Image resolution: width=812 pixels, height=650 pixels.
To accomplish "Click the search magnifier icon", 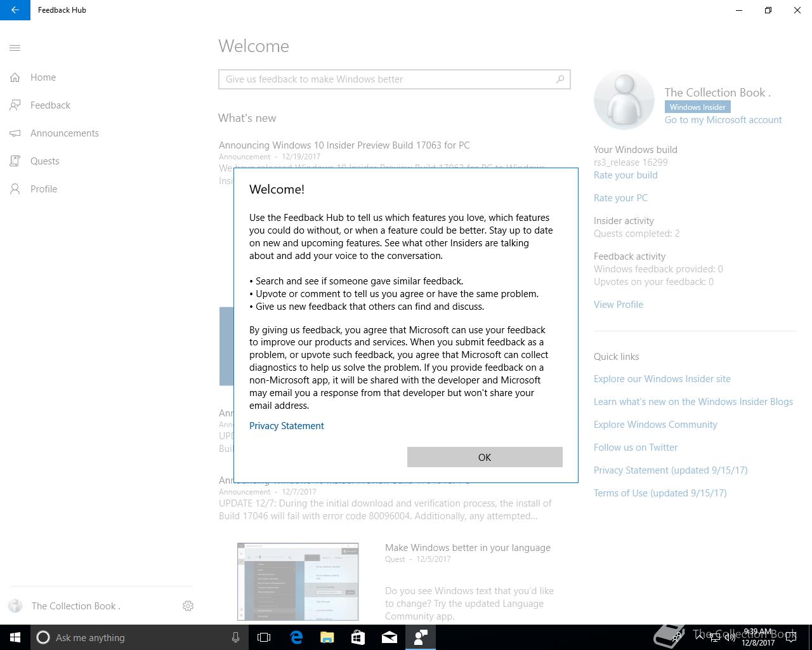I will 560,79.
